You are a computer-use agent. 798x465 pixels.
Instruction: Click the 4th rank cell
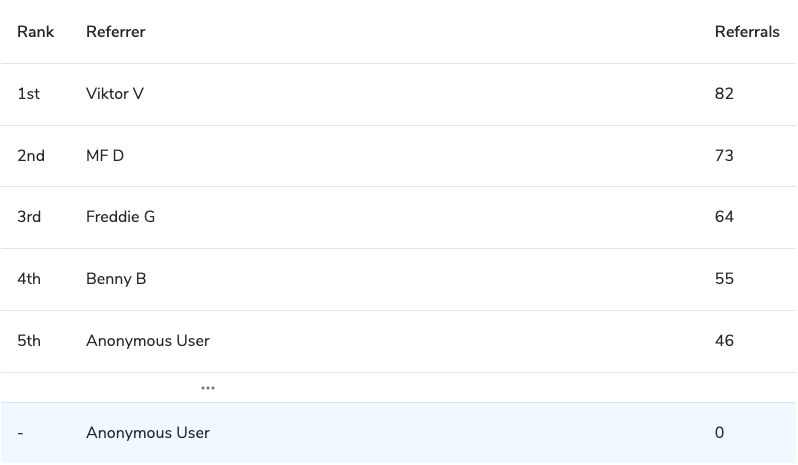pyautogui.click(x=29, y=279)
